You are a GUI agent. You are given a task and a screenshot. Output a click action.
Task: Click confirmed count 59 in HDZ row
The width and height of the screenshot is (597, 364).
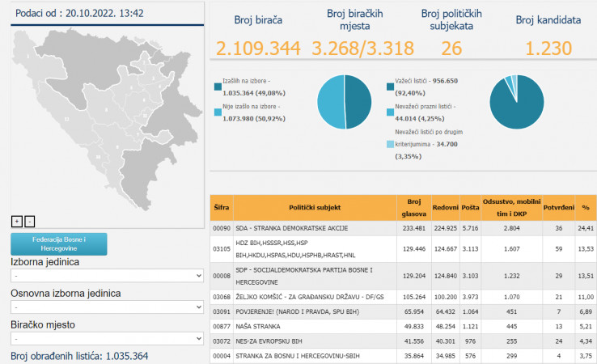click(x=558, y=249)
